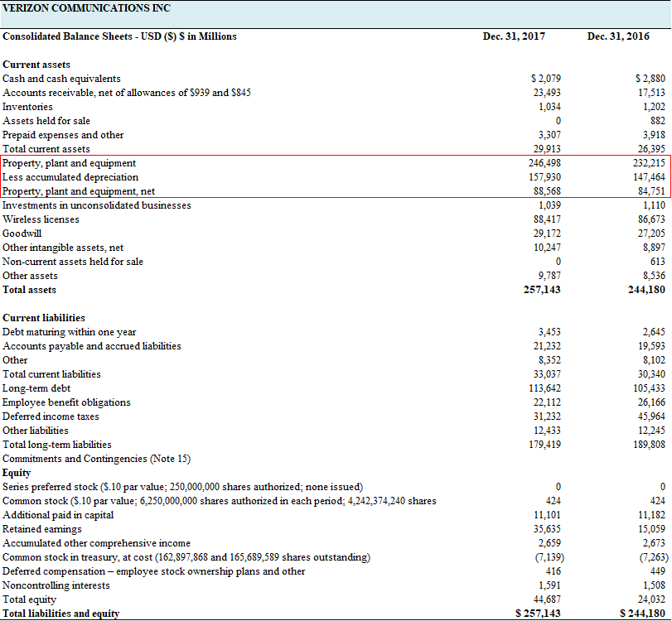The image size is (672, 621).
Task: Select the 2017 total assets value '257,143'
Action: pyautogui.click(x=542, y=290)
